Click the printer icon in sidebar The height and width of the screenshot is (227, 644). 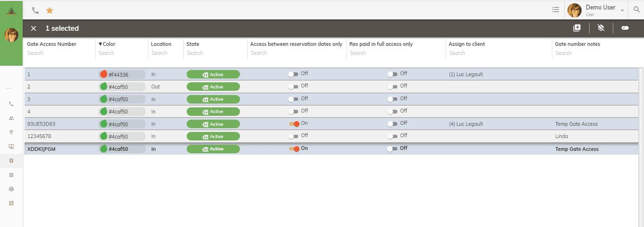(x=11, y=189)
